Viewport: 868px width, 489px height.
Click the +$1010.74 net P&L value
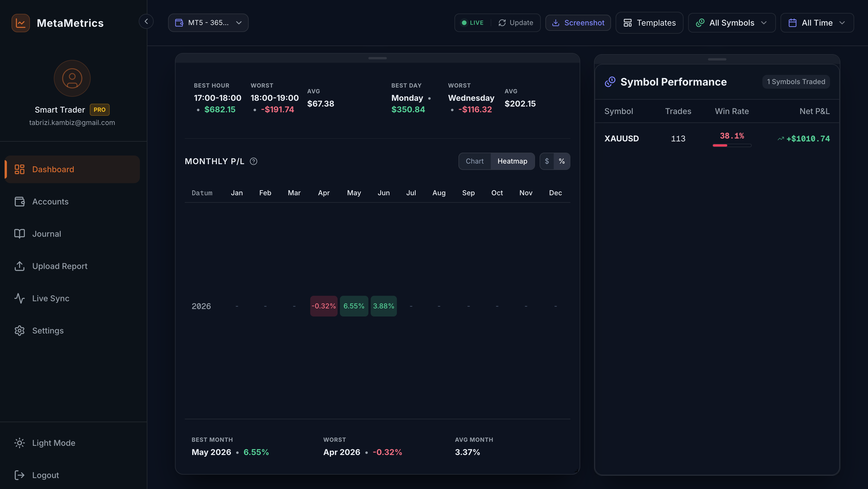(x=808, y=139)
